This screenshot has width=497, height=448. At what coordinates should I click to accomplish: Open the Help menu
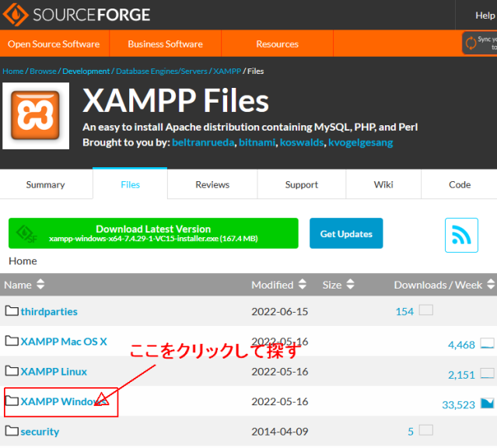485,16
